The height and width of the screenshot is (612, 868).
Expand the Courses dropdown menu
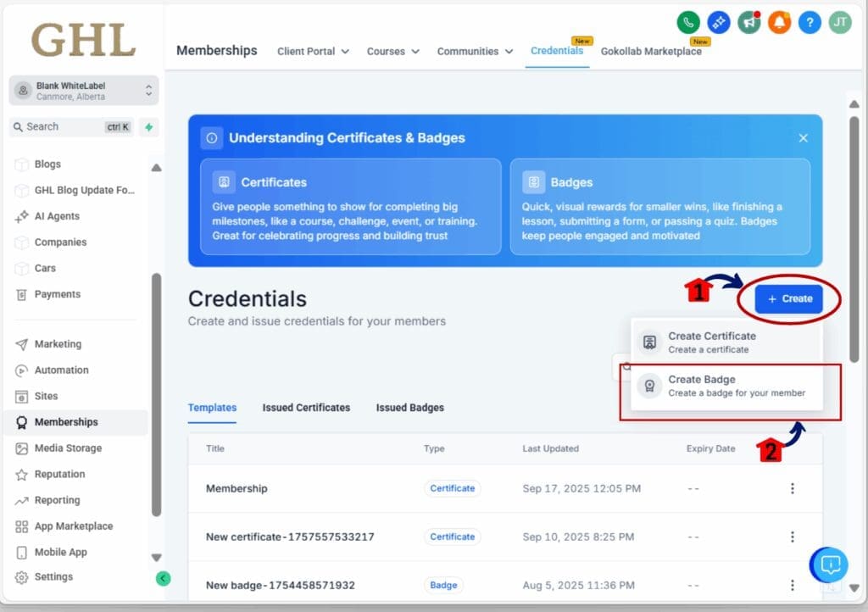[392, 52]
